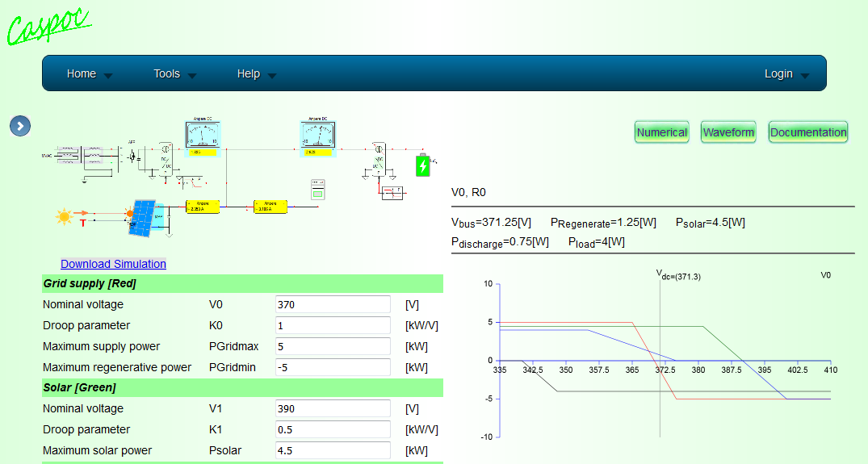Click the load appliance icon in the schematic
Screen dimensions: 868x464
tap(318, 190)
